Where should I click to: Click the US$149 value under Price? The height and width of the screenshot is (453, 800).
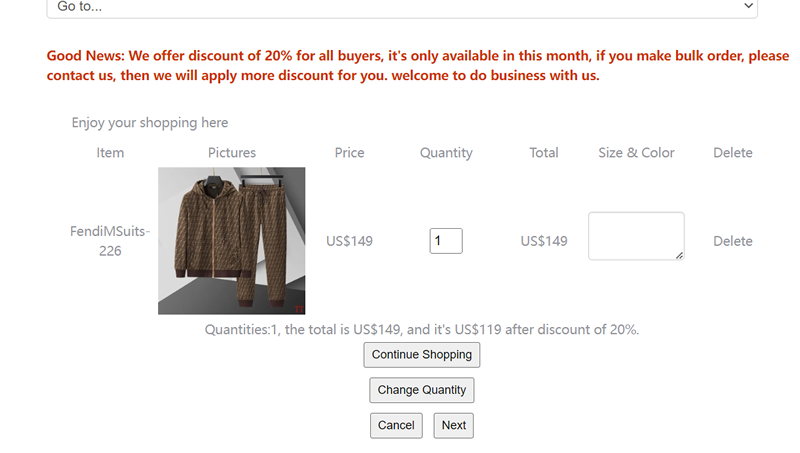(349, 241)
